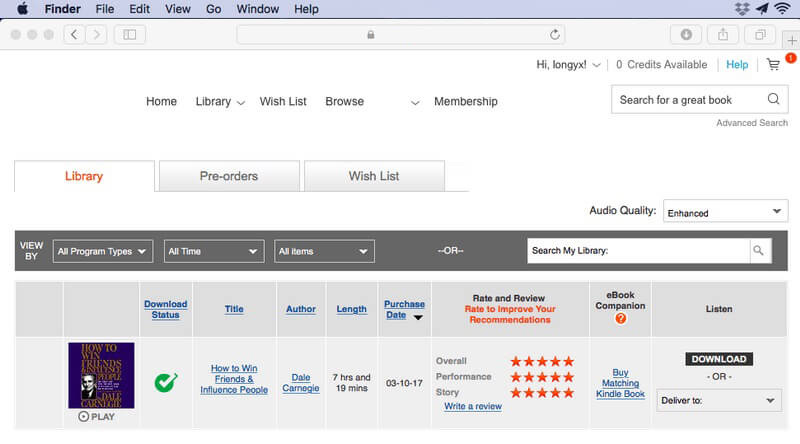The width and height of the screenshot is (800, 444).
Task: Open the File menu
Action: (105, 9)
